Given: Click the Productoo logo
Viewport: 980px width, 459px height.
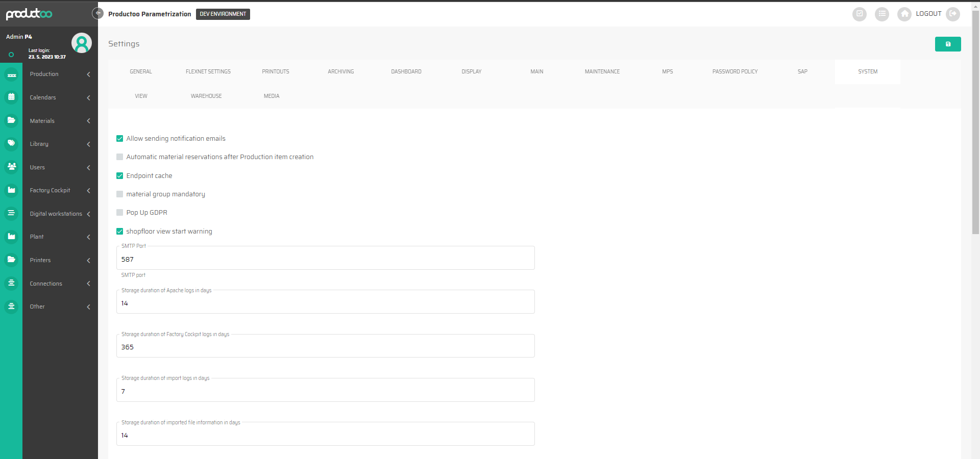Looking at the screenshot, I should [29, 14].
